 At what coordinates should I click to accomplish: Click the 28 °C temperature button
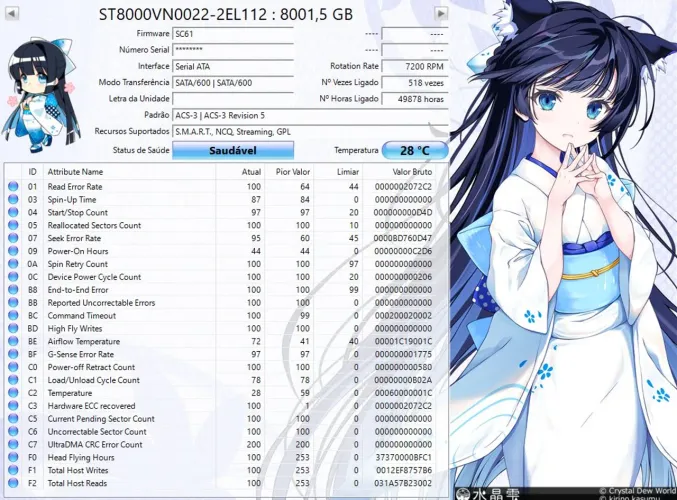[415, 150]
